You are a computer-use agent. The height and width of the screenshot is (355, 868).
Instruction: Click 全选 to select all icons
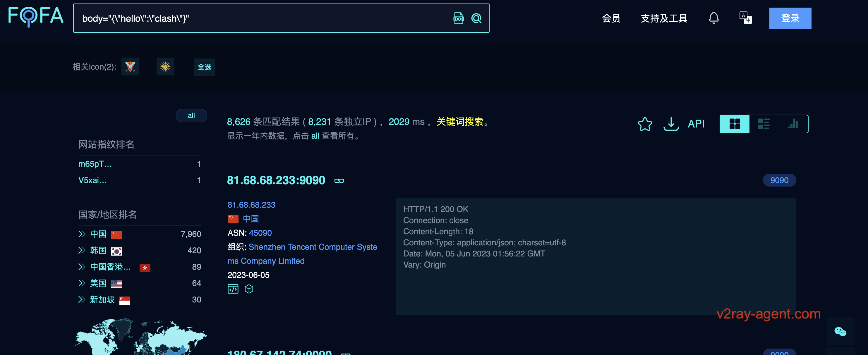click(204, 67)
